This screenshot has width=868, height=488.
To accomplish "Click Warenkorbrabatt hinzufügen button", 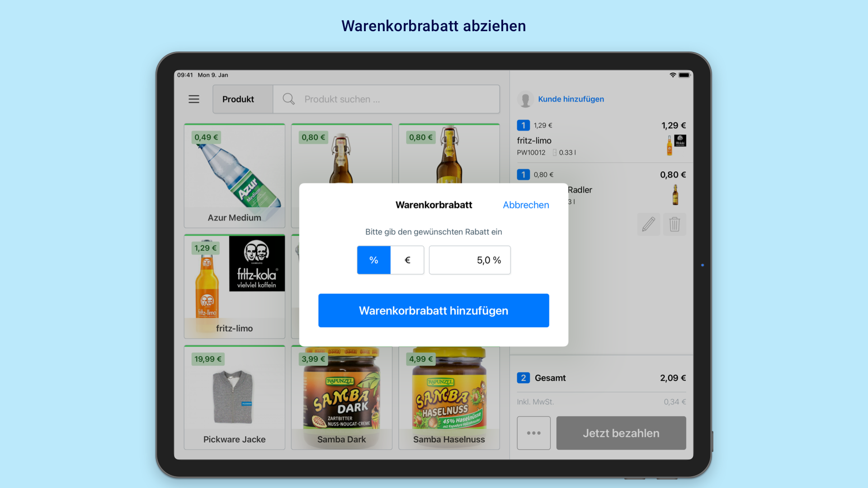I will click(x=434, y=310).
